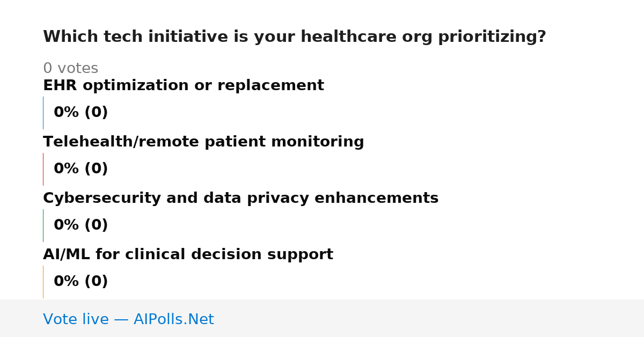Click the 0% (0) result under Cybersecurity

click(81, 225)
